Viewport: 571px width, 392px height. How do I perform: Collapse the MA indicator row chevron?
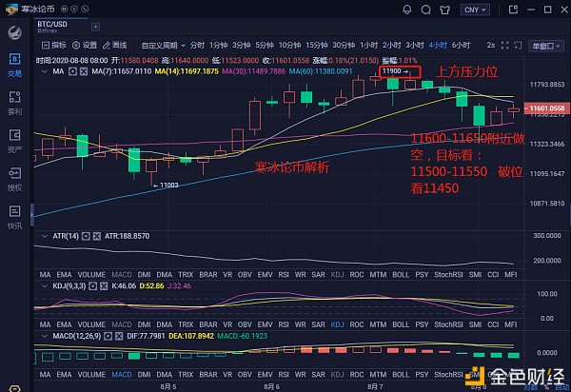[x=44, y=71]
